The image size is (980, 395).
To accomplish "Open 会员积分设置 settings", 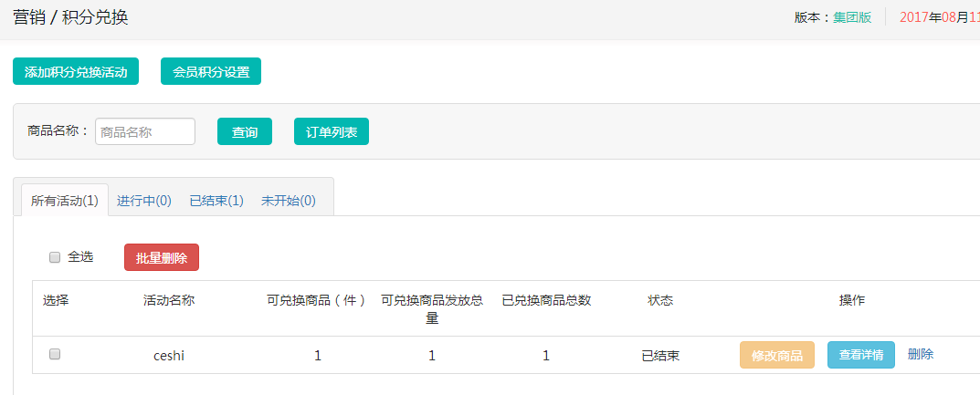I will click(x=211, y=72).
